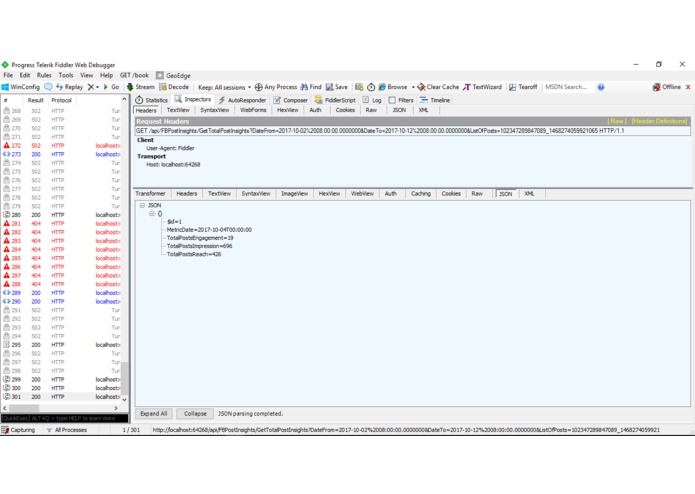
Task: Open Timeline tab
Action: pos(435,100)
